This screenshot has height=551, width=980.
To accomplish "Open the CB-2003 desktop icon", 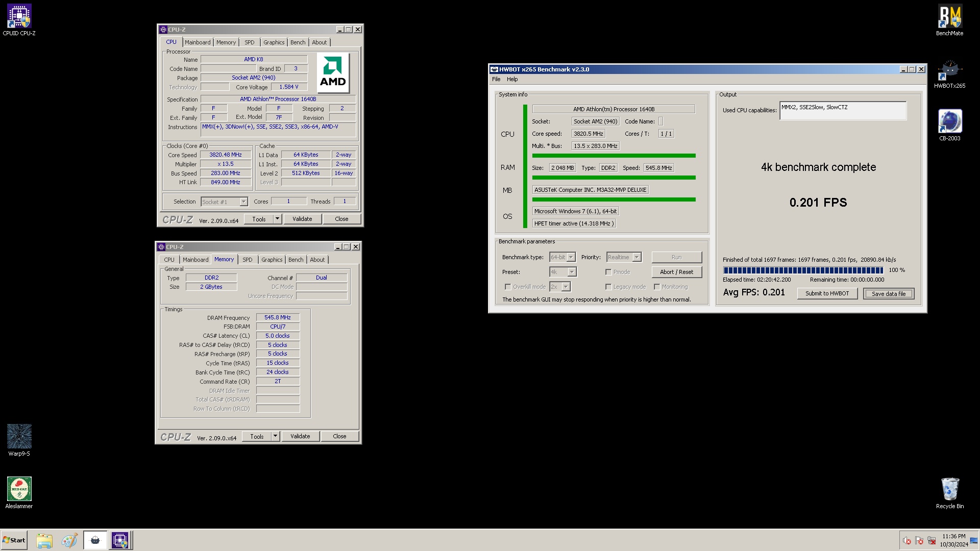I will point(949,126).
